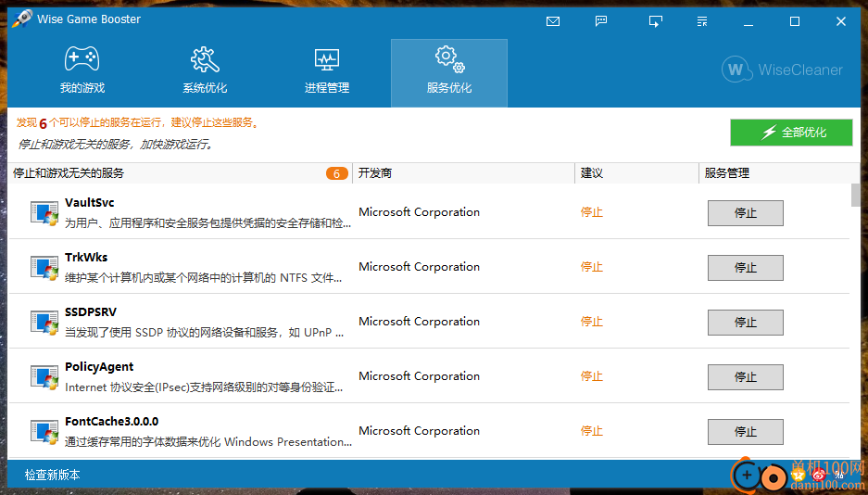
Task: Open the 进程管理 tab
Action: pos(327,72)
